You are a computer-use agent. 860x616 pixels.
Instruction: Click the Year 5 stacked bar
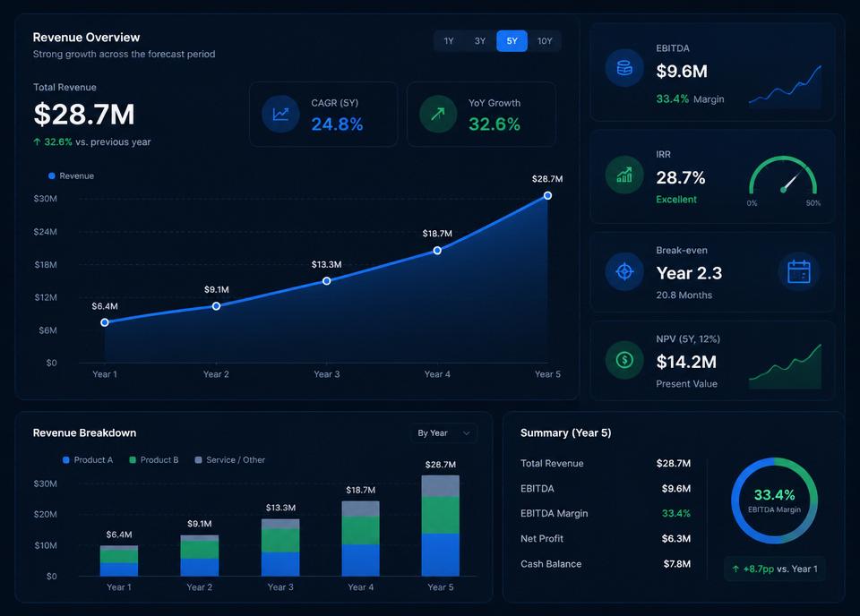441,526
